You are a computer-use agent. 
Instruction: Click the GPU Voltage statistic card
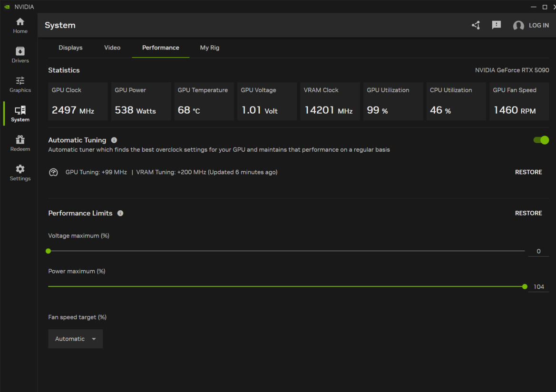coord(267,101)
